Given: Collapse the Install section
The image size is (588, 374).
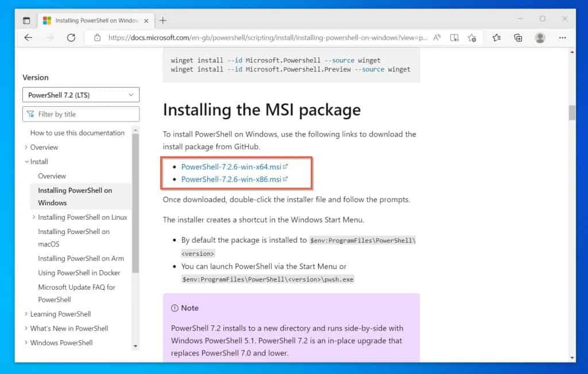Looking at the screenshot, I should click(x=26, y=162).
